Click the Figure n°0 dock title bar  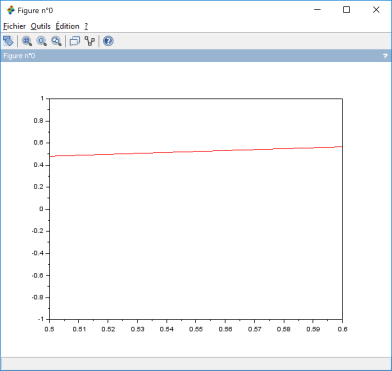tap(196, 56)
